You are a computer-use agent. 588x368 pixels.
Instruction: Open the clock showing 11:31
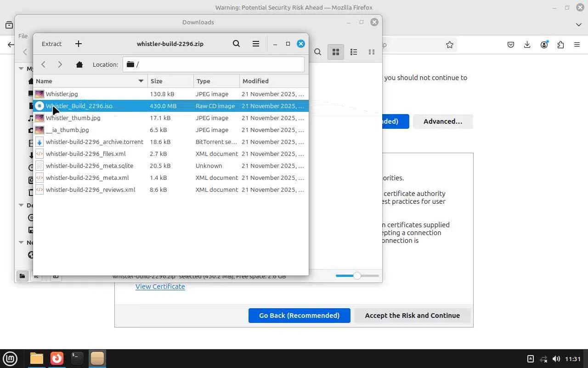[573, 359]
